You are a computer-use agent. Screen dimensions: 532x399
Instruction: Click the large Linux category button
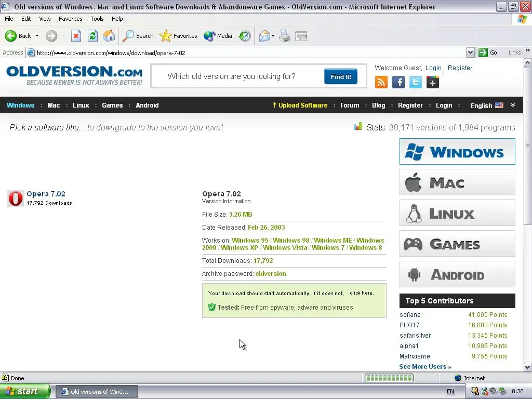pos(457,212)
